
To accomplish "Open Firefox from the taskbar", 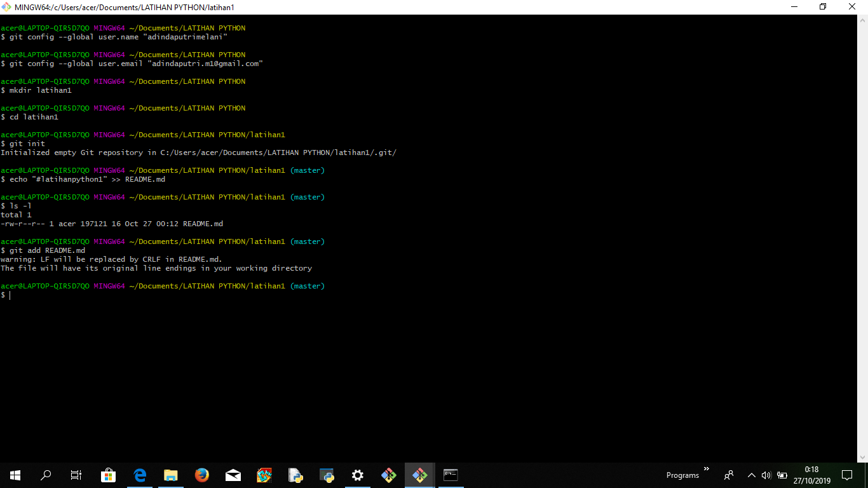I will (x=201, y=475).
